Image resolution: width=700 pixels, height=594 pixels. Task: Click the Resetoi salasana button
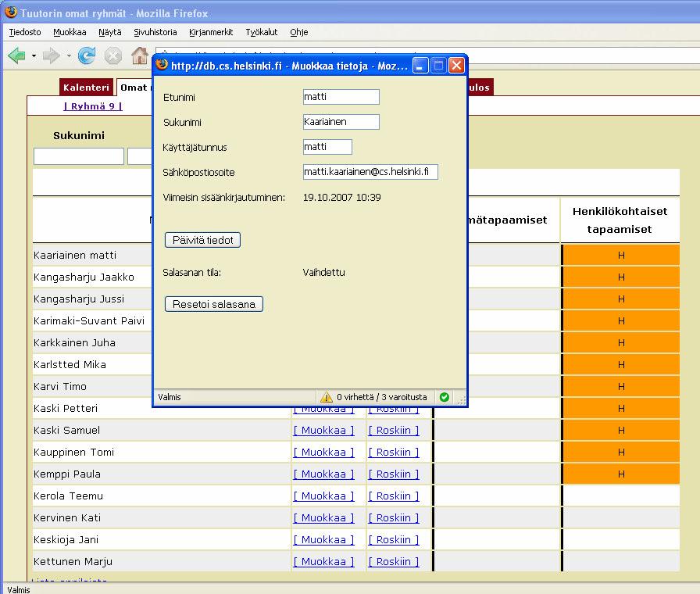tap(214, 304)
